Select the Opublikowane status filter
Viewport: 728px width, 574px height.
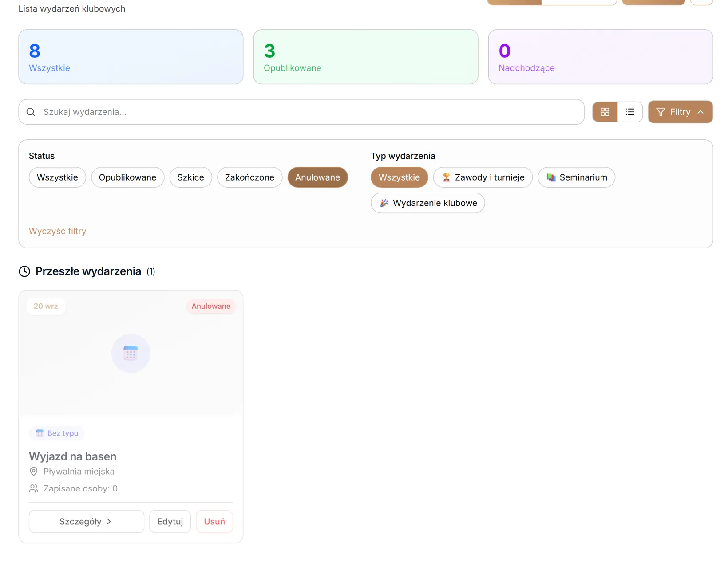point(127,177)
